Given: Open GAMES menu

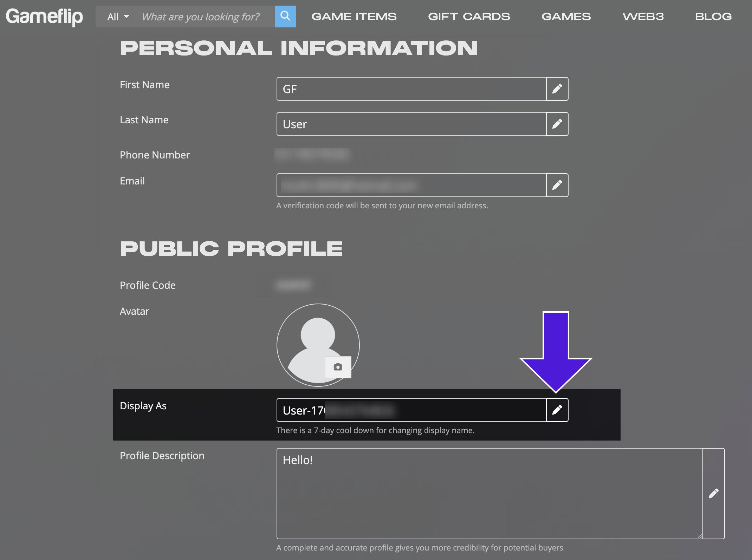Looking at the screenshot, I should [566, 17].
